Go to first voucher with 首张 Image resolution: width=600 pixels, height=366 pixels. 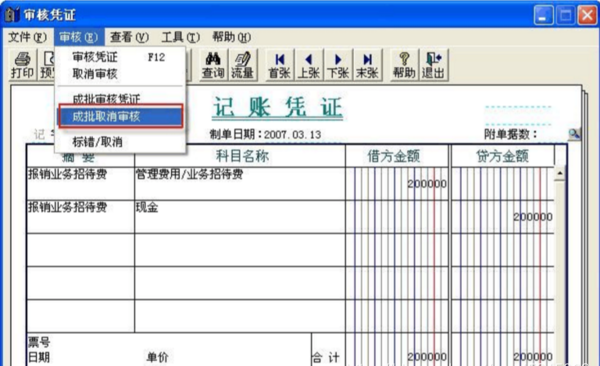[x=280, y=65]
